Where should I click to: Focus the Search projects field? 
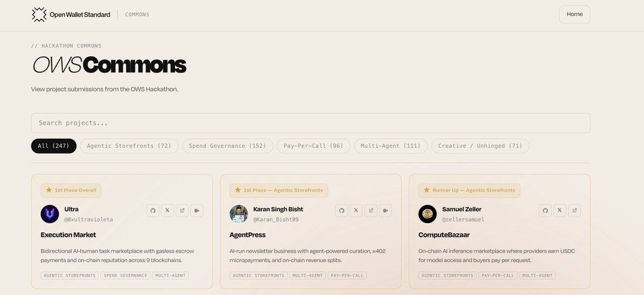[x=310, y=123]
